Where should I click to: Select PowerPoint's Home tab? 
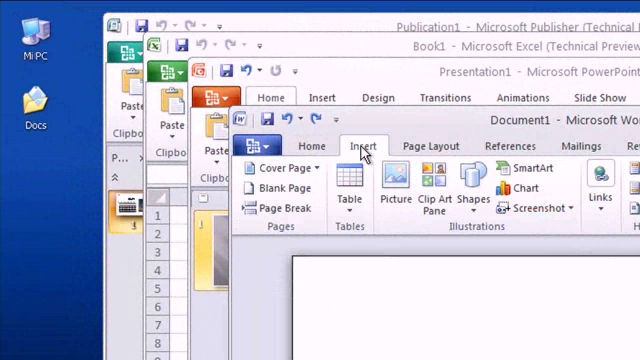[271, 98]
